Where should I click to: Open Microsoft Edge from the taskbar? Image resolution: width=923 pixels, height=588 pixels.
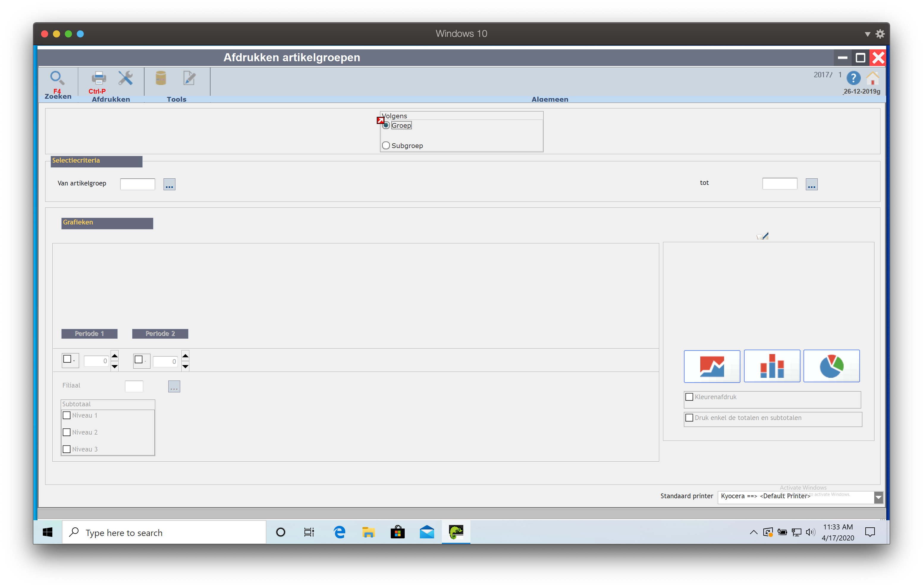point(340,532)
